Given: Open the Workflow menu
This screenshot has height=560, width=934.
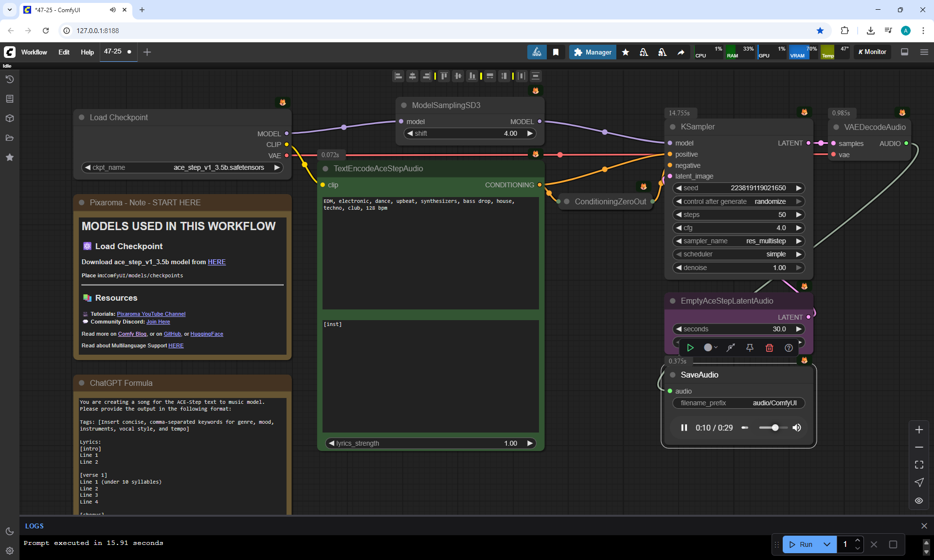Looking at the screenshot, I should coord(34,52).
